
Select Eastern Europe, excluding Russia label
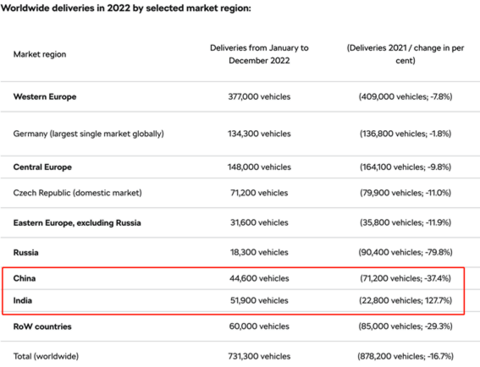(x=77, y=223)
